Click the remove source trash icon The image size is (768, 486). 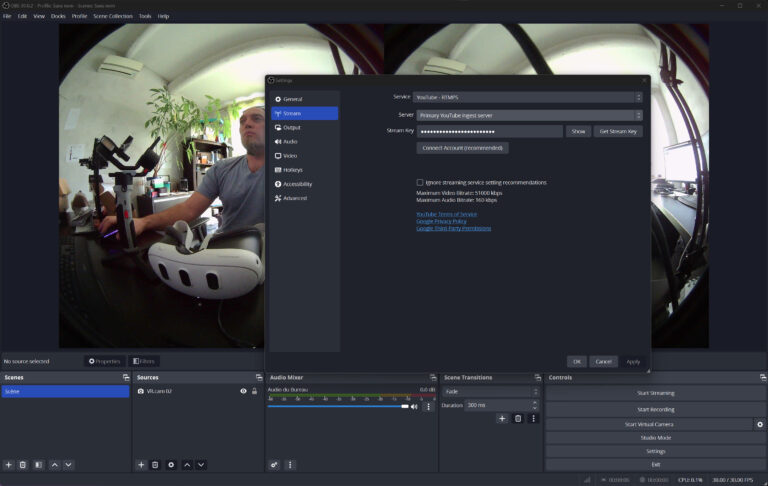pyautogui.click(x=155, y=465)
